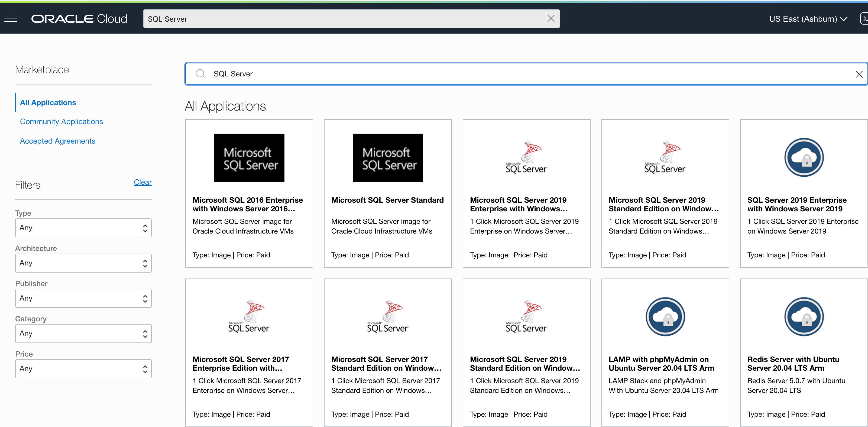Clear the top header search box

tap(550, 18)
